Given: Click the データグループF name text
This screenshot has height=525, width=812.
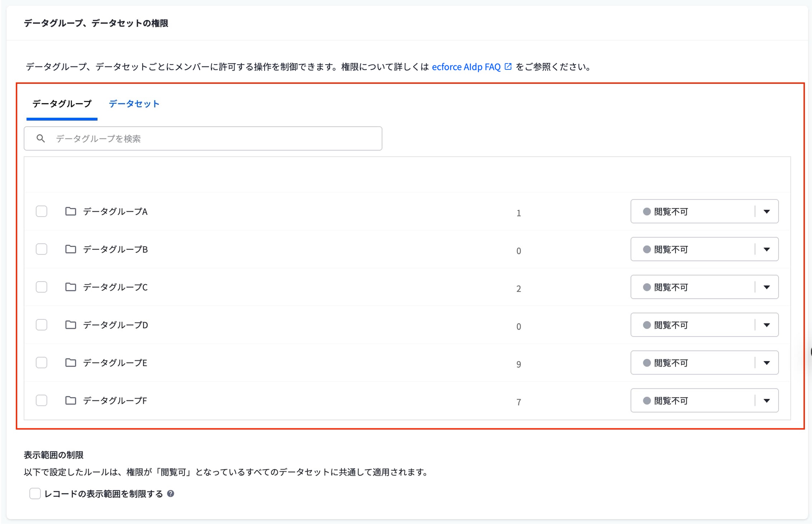Looking at the screenshot, I should [x=115, y=401].
